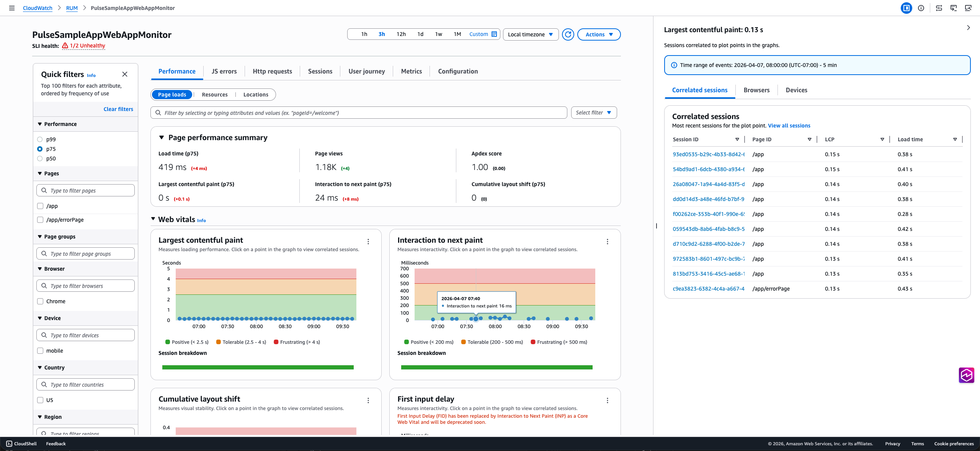Check the /app page filter
Viewport: 980px width, 451px height.
(x=40, y=206)
